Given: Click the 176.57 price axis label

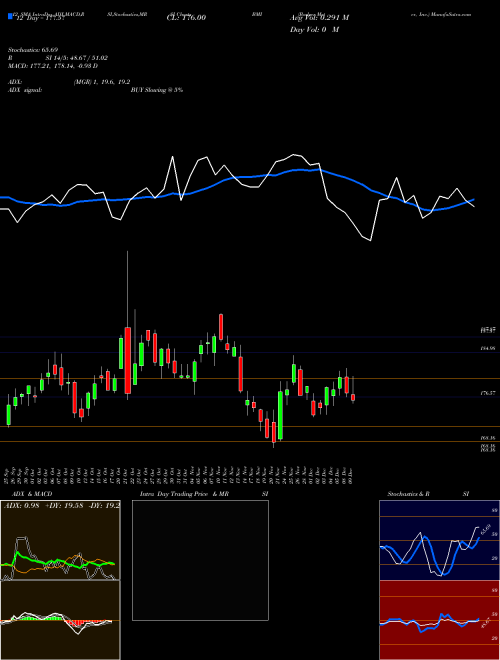Looking at the screenshot, I should (x=488, y=393).
